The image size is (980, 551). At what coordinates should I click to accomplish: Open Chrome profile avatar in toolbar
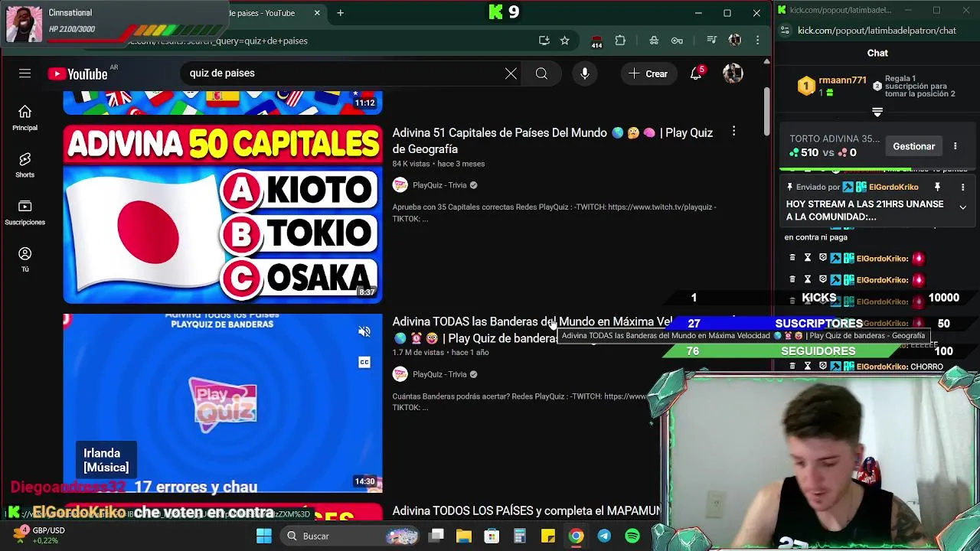735,41
